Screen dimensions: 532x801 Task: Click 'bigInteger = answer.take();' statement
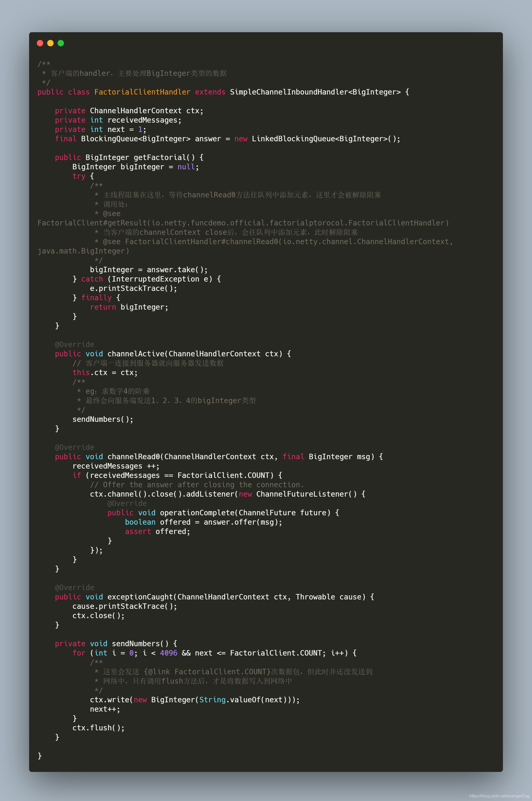click(x=149, y=270)
